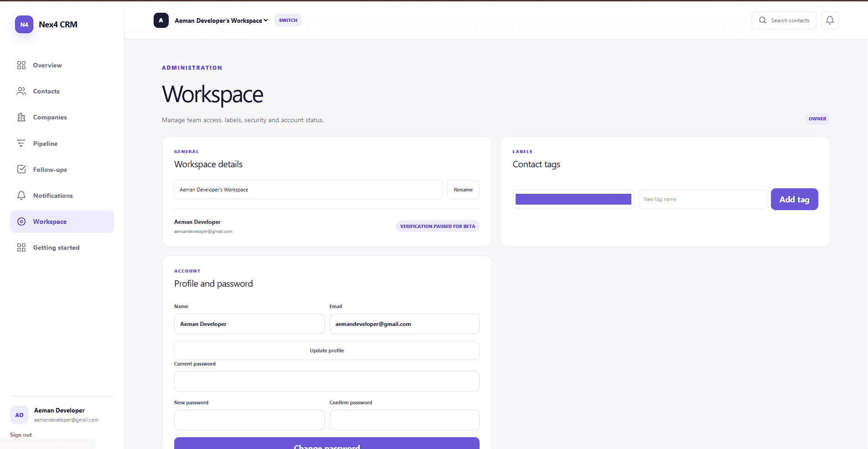This screenshot has width=868, height=449.
Task: Click the Change password button
Action: (x=327, y=443)
